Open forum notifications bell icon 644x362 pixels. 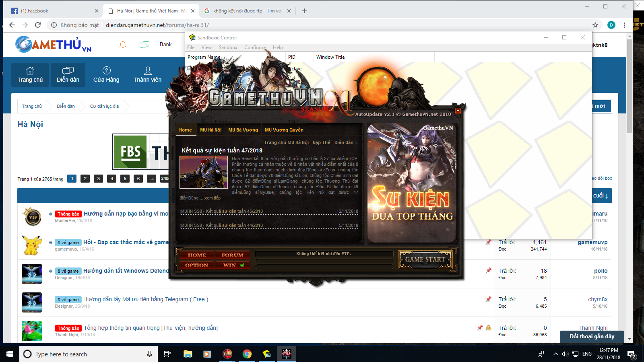(x=123, y=45)
